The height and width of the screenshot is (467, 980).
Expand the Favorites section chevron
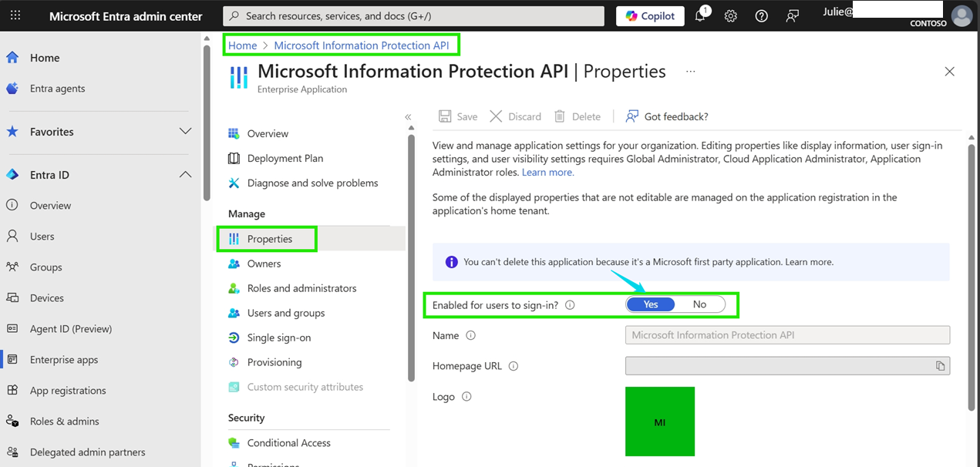point(185,132)
